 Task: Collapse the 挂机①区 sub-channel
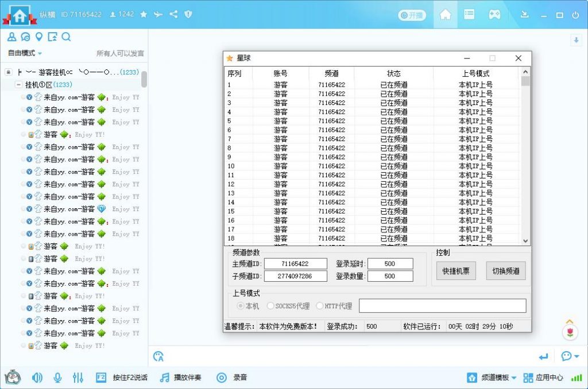point(18,85)
